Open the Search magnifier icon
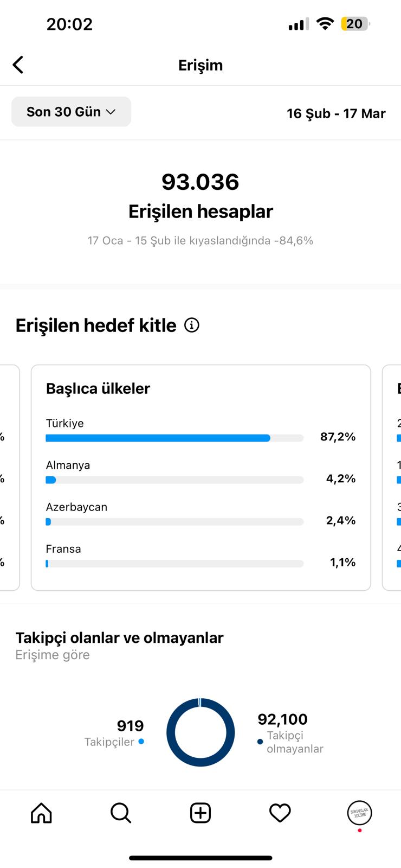Viewport: 401px width, 868px height. pyautogui.click(x=120, y=813)
